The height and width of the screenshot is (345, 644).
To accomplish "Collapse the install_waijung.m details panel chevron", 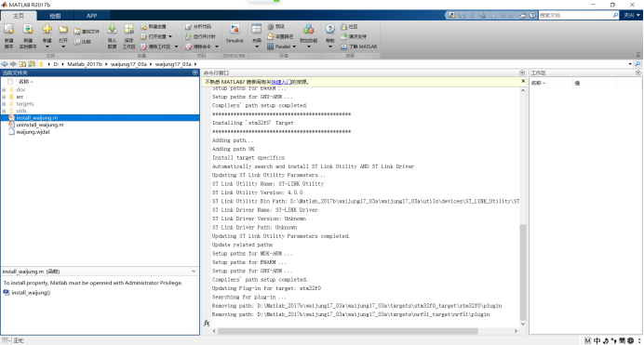I will 194,272.
